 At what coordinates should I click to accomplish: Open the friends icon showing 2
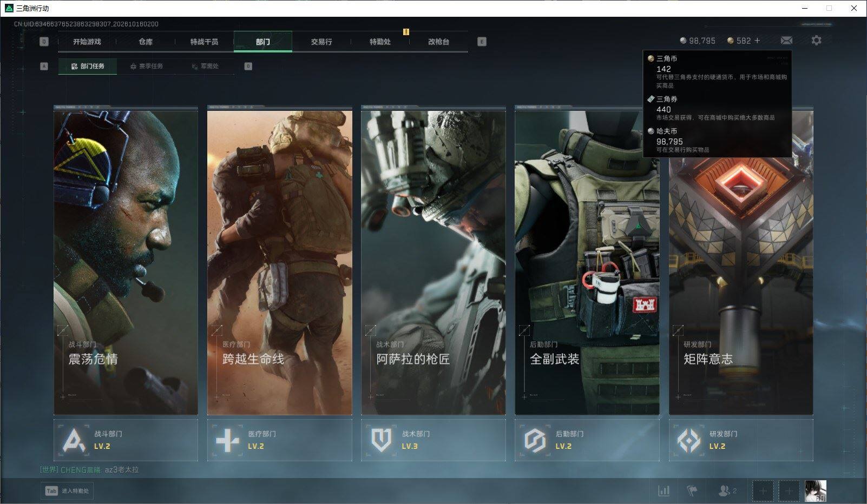point(727,491)
